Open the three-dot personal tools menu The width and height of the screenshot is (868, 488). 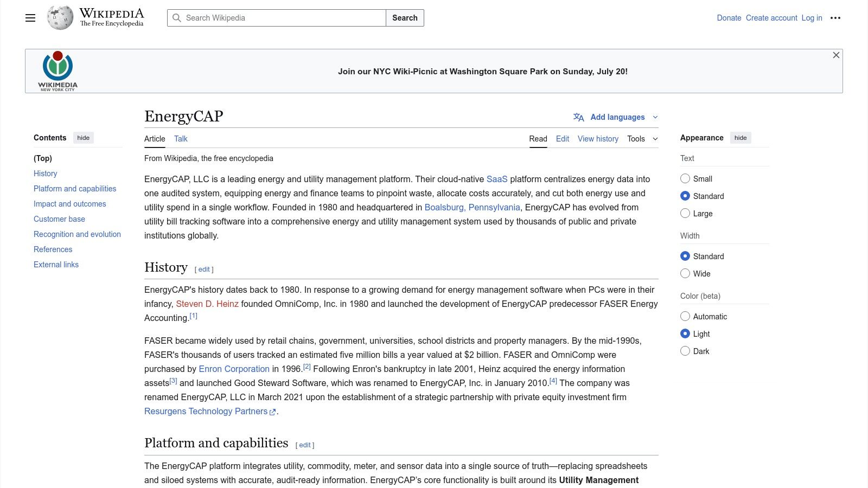pos(835,18)
